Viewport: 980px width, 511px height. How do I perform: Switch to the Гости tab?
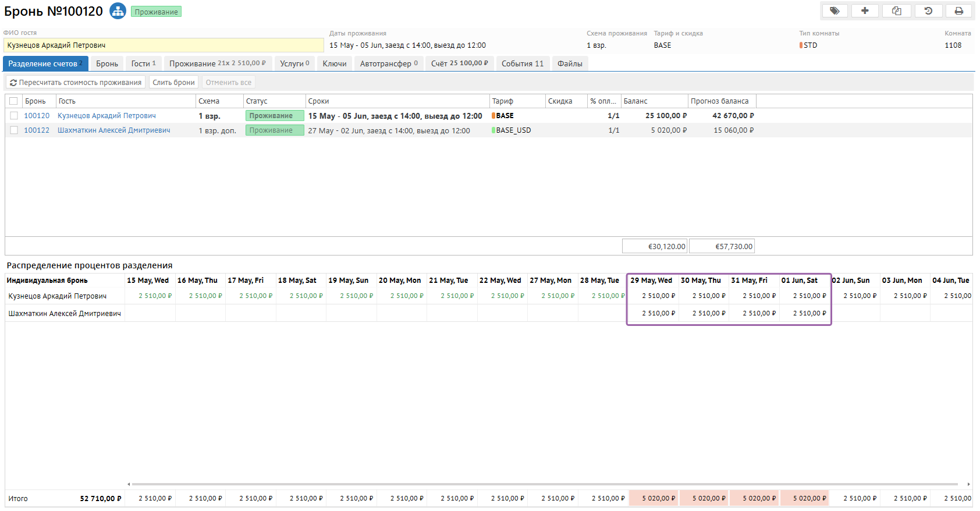(143, 63)
